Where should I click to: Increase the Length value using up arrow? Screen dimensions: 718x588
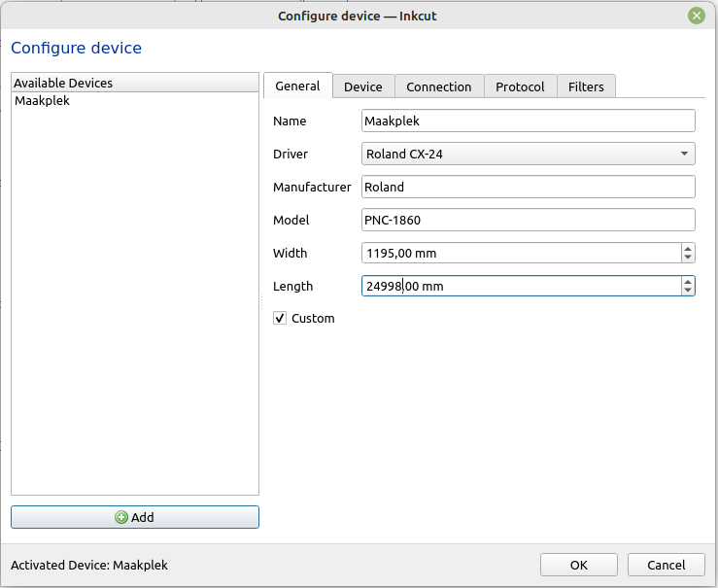[688, 281]
